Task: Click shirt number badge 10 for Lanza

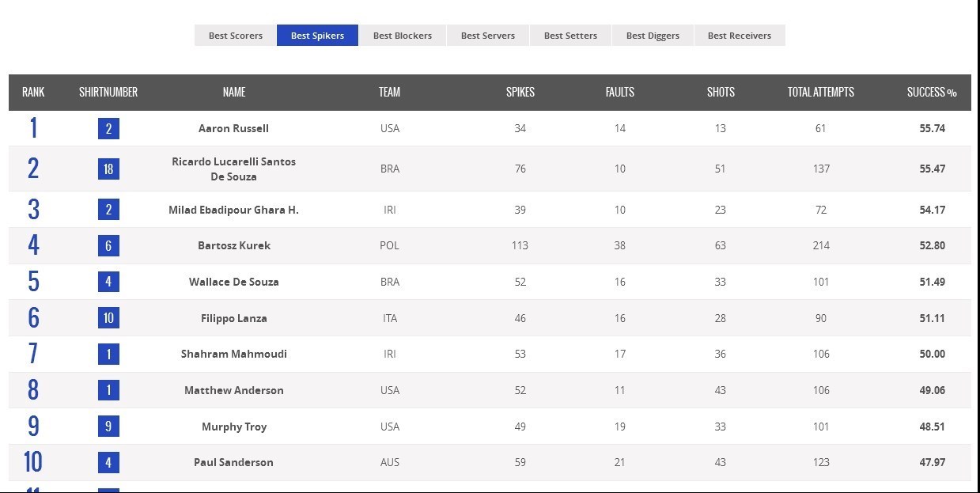Action: point(108,318)
